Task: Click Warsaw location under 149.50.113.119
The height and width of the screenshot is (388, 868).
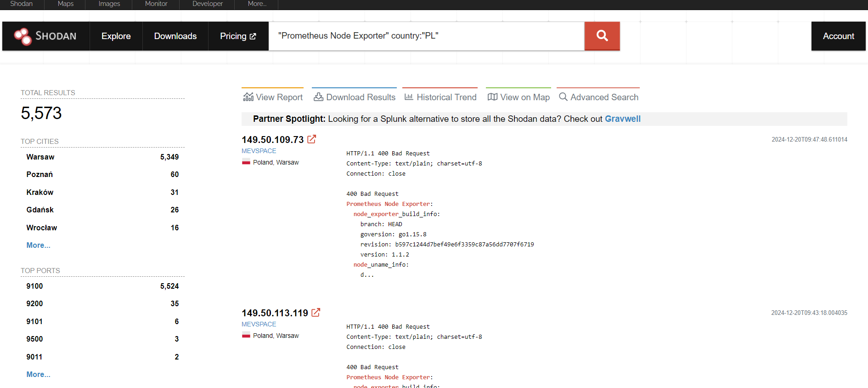Action: [x=287, y=336]
